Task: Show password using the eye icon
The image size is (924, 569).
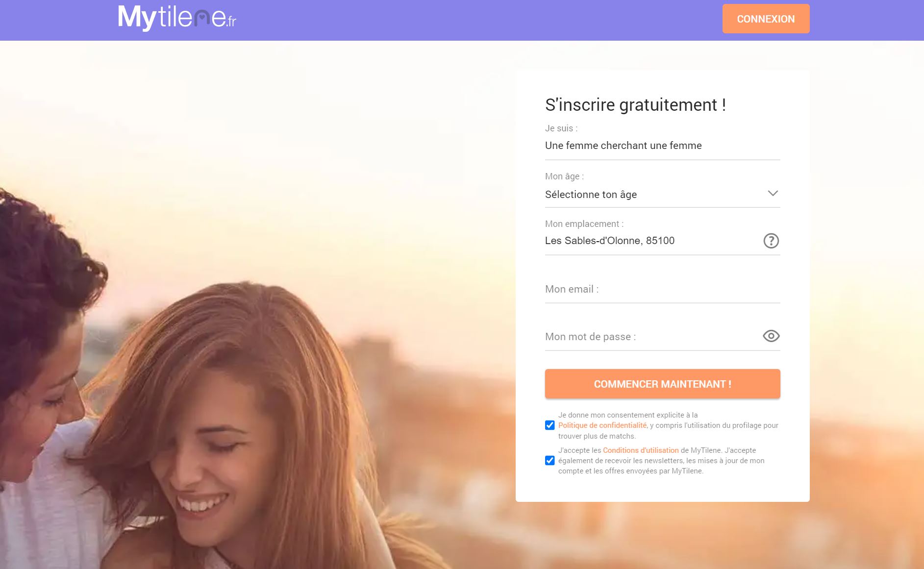Action: (x=771, y=336)
